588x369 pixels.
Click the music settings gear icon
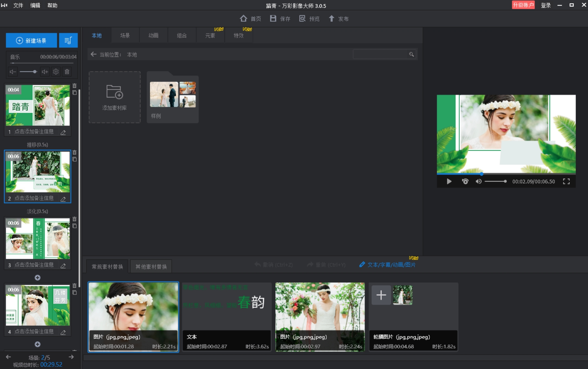tap(56, 72)
